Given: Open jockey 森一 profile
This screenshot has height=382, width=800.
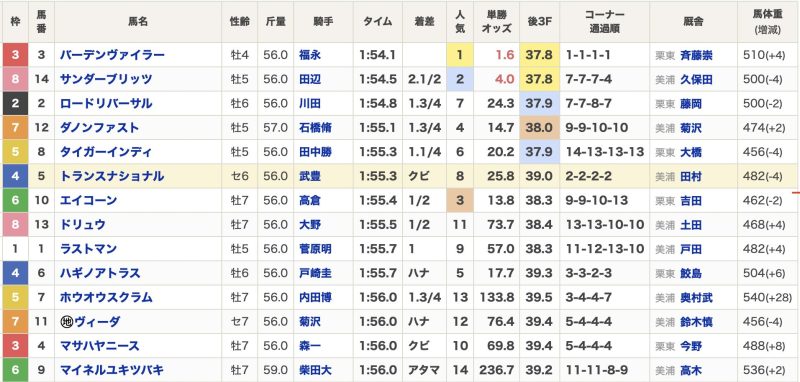Looking at the screenshot, I should 310,347.
